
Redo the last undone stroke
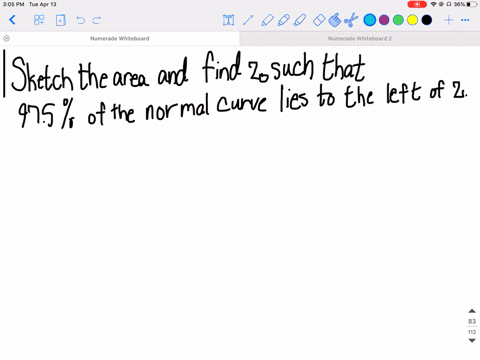point(97,20)
